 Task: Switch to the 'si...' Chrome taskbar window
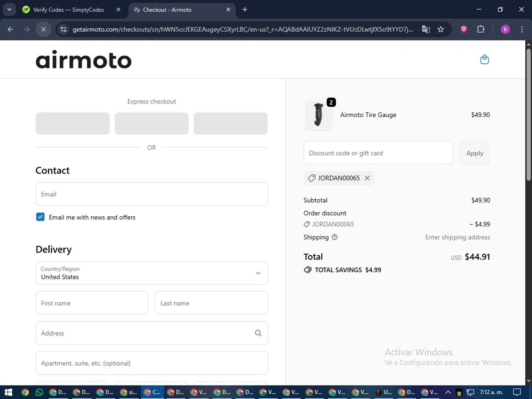[x=129, y=392]
